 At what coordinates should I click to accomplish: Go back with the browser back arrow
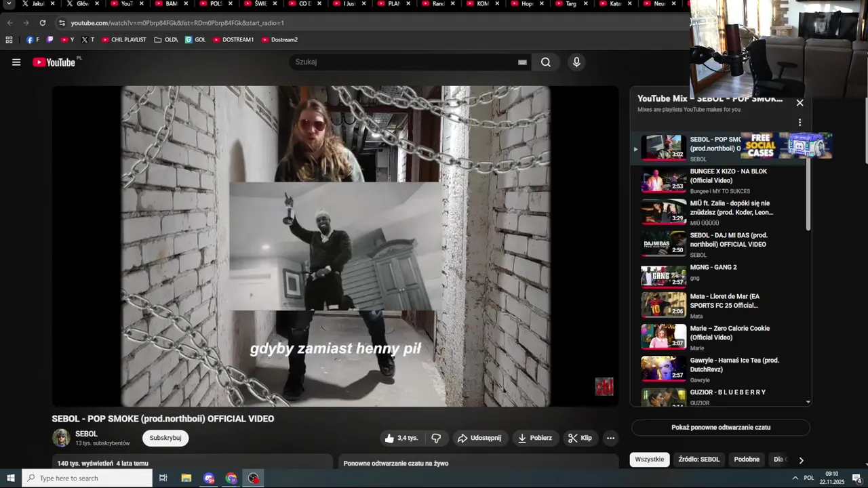pos(9,23)
